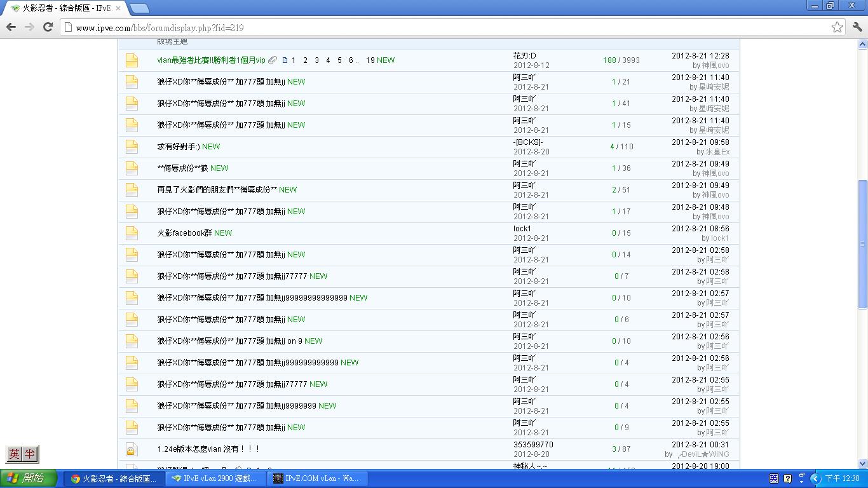Click the tray help question mark icon
The height and width of the screenshot is (488, 868).
[788, 478]
